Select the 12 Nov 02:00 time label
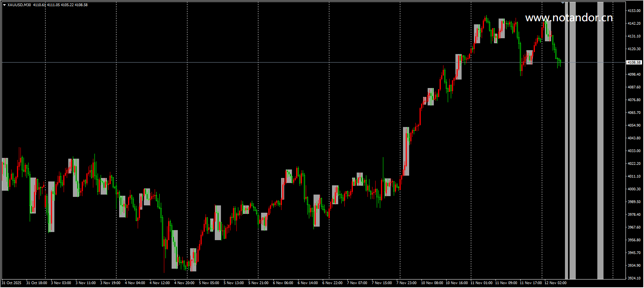644x288 pixels. click(556, 283)
